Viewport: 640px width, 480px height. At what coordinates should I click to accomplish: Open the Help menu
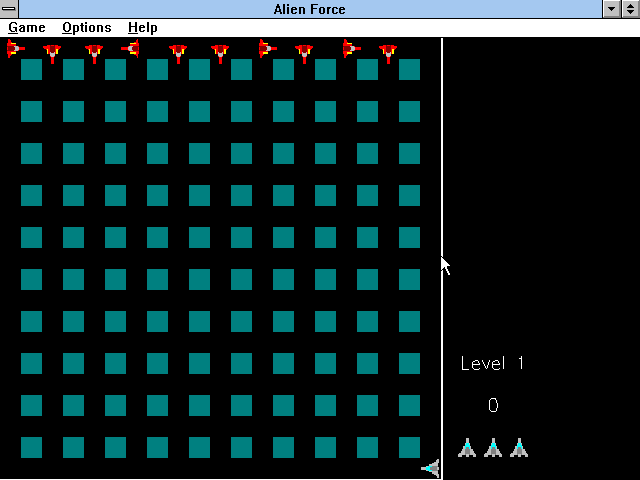143,28
